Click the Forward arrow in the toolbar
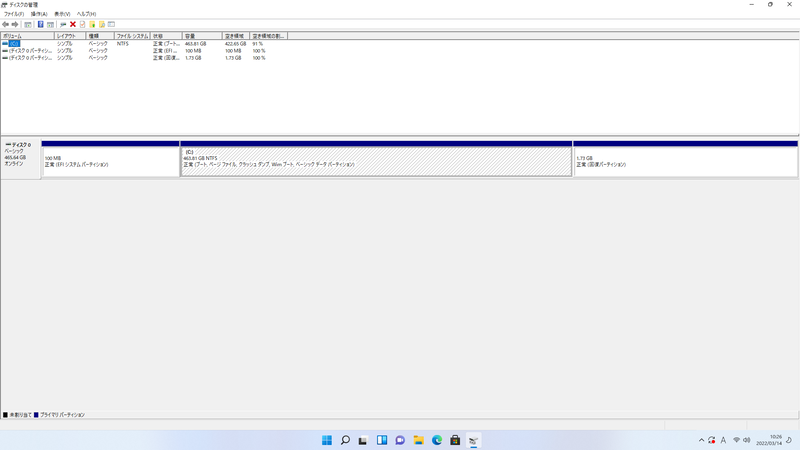 (15, 24)
